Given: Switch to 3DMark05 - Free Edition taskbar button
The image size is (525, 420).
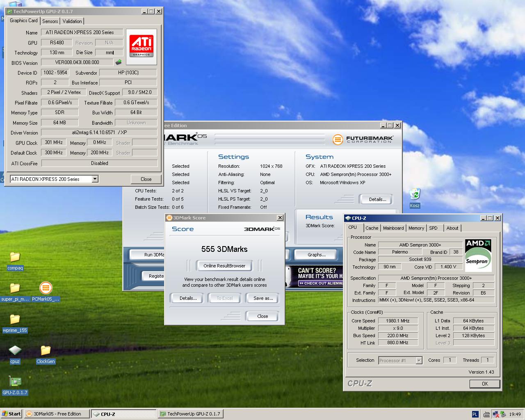Looking at the screenshot, I should point(56,414).
